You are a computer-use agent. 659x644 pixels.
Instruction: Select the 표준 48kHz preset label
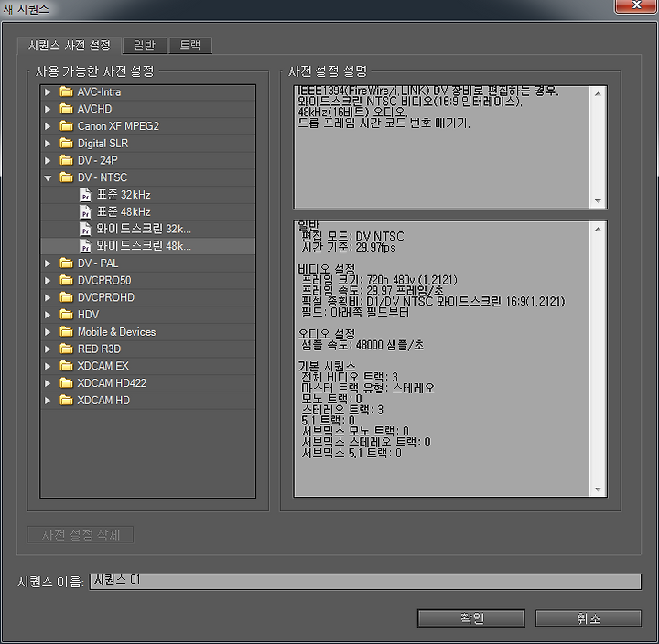(124, 211)
